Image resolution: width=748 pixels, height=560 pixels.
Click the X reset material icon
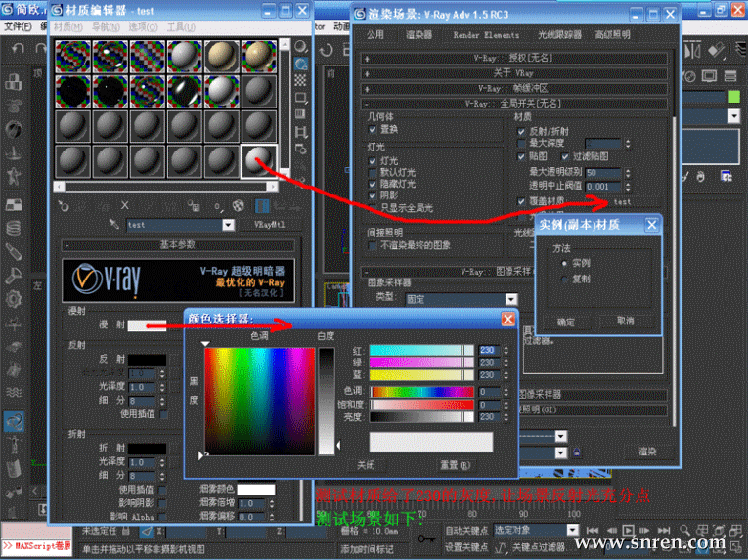[124, 205]
